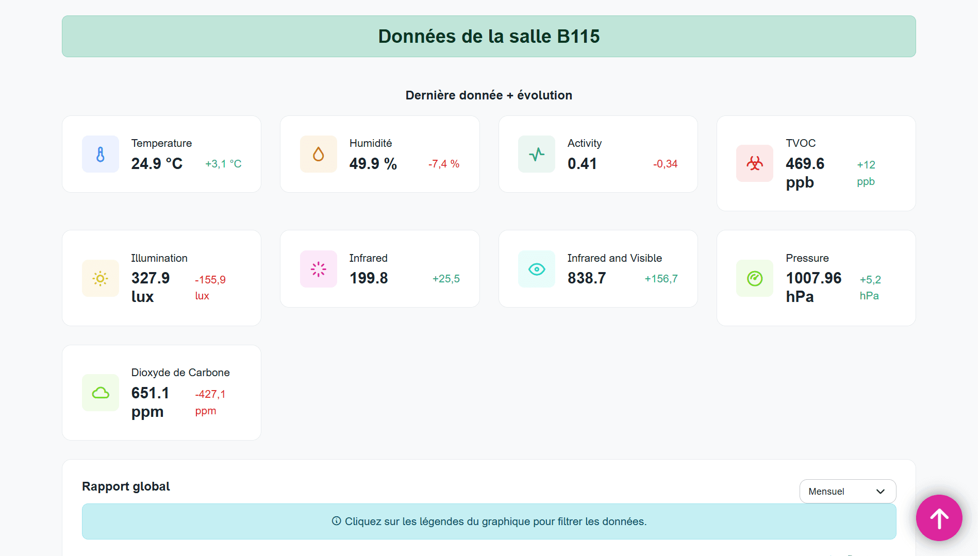The height and width of the screenshot is (556, 980).
Task: Select the Activity waveform icon
Action: click(536, 154)
